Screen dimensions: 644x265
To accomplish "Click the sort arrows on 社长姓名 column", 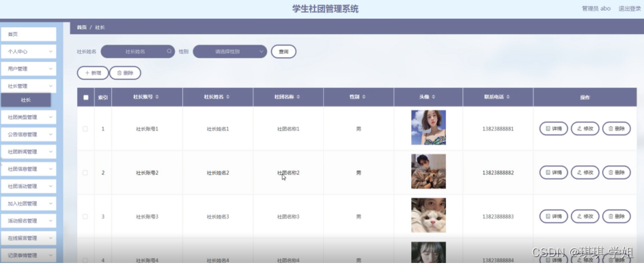I will tap(228, 97).
